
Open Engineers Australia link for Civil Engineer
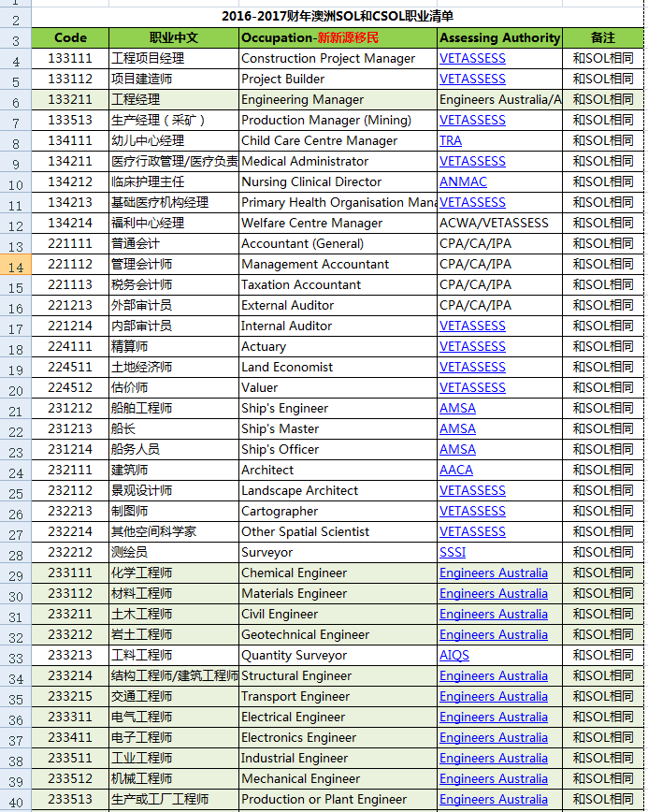click(493, 615)
